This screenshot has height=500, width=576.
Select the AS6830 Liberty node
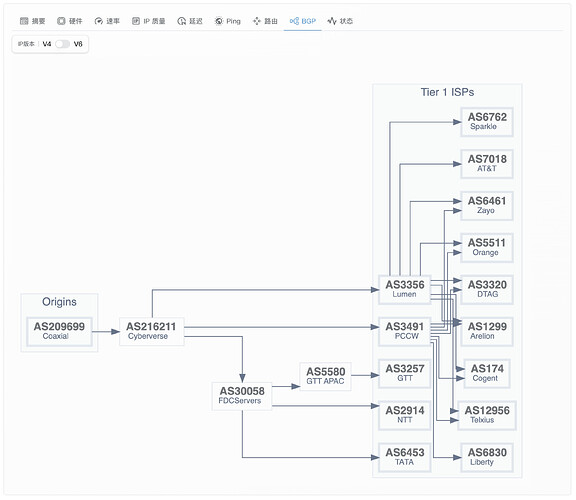click(x=487, y=457)
